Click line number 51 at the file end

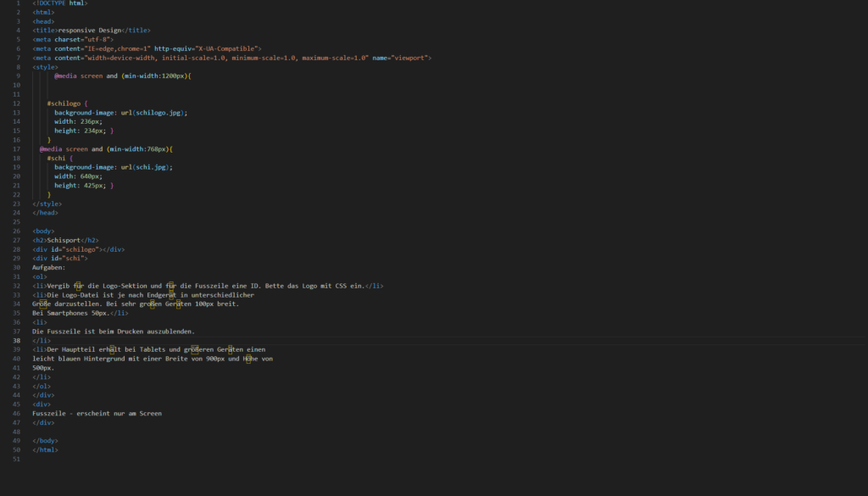pos(17,459)
